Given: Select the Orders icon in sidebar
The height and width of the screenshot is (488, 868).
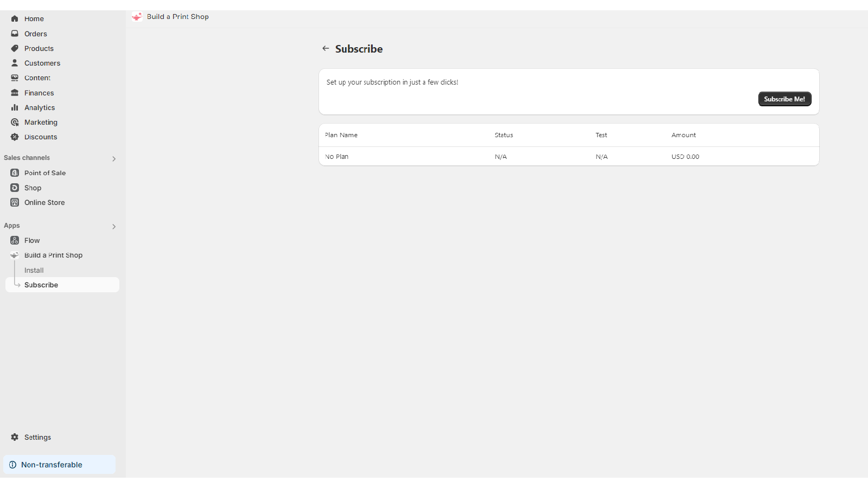Looking at the screenshot, I should [x=14, y=33].
